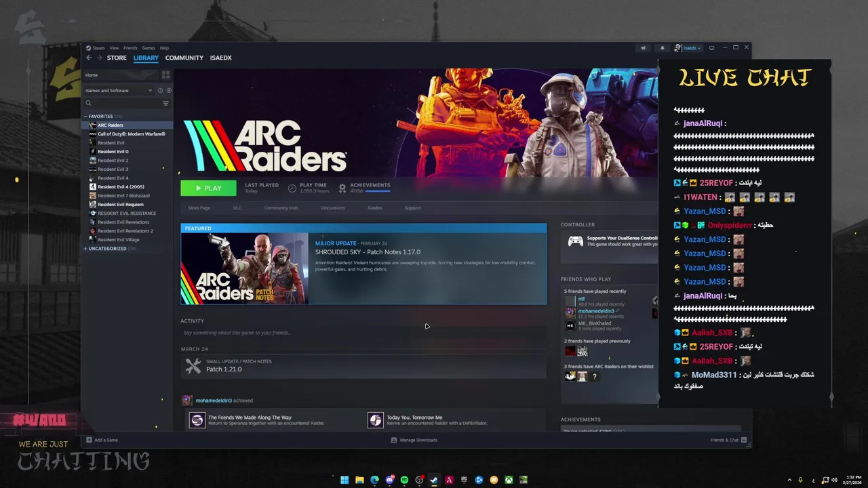Open the ISAEDX profile tab
Viewport: 868px width, 488px height.
coord(221,58)
